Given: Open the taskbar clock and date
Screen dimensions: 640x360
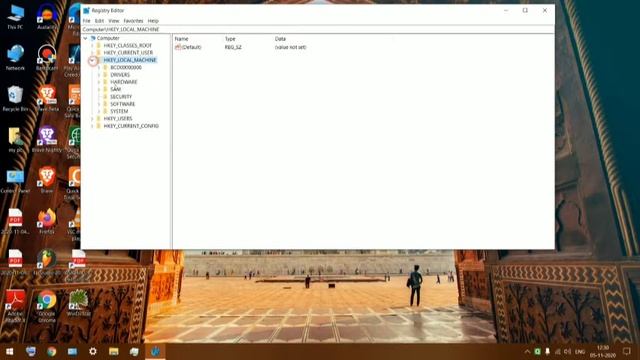Looking at the screenshot, I should pos(602,351).
